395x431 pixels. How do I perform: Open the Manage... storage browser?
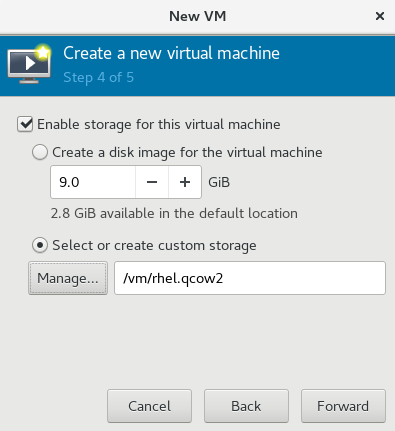(68, 278)
